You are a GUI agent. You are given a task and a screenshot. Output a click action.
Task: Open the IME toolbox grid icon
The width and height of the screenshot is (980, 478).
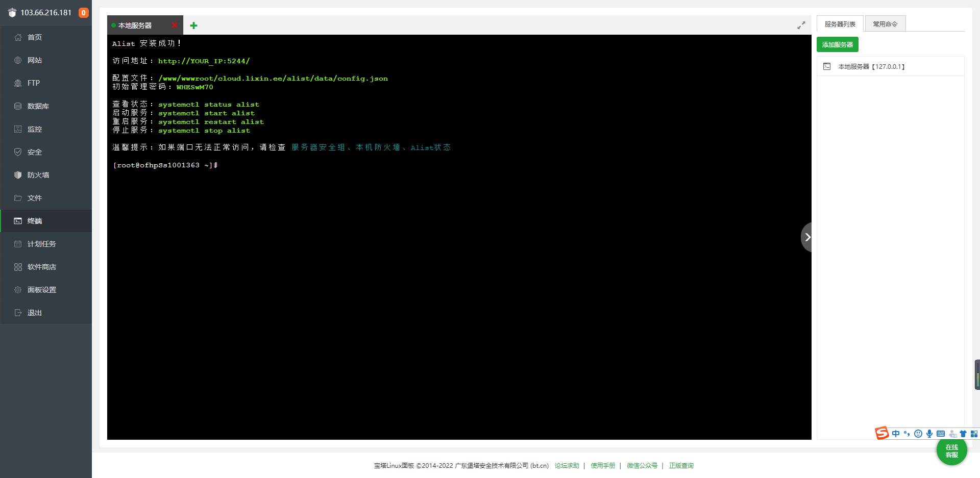click(974, 434)
